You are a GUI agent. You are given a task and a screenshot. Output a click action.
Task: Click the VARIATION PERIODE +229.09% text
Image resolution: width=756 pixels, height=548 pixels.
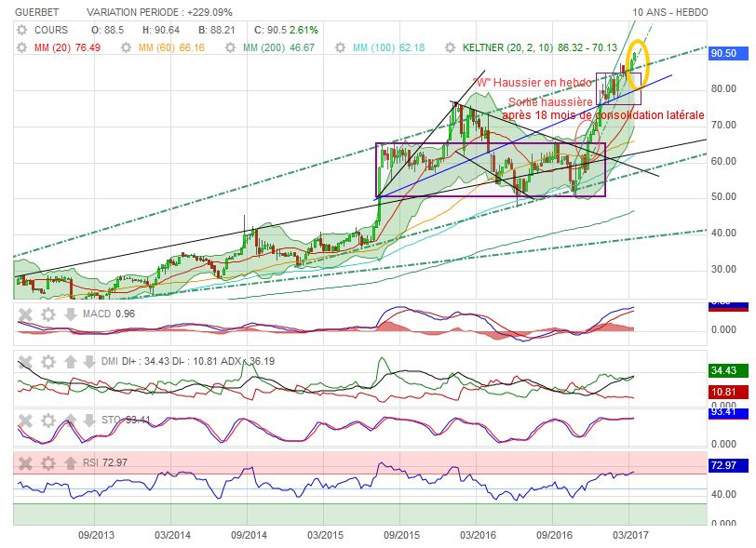(159, 12)
